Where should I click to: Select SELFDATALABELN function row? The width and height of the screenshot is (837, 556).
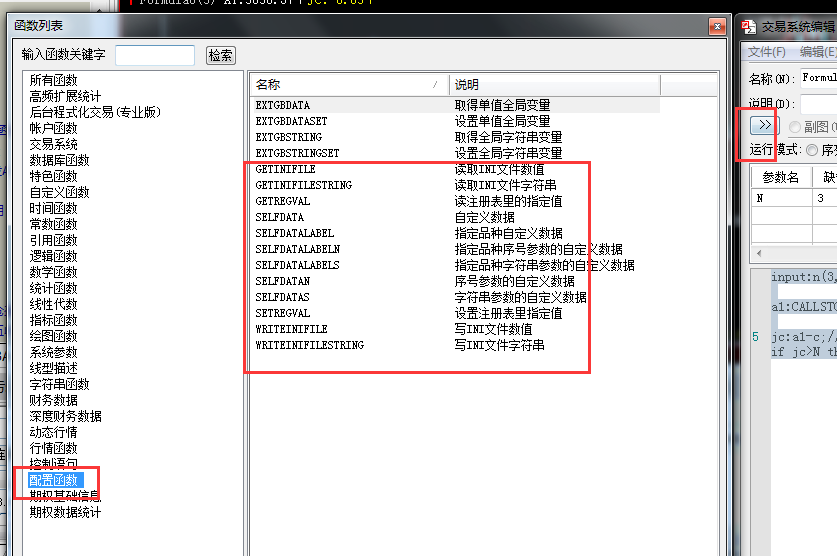click(455, 249)
